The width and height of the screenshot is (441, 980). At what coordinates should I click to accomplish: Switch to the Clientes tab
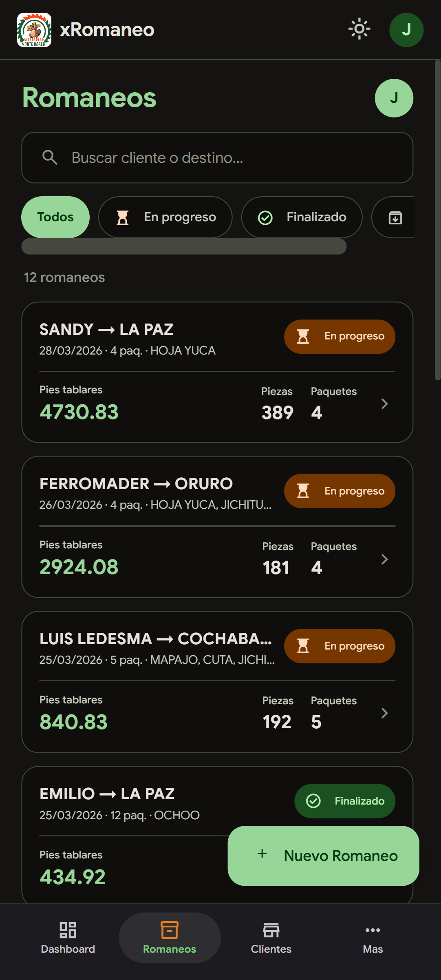(x=271, y=937)
